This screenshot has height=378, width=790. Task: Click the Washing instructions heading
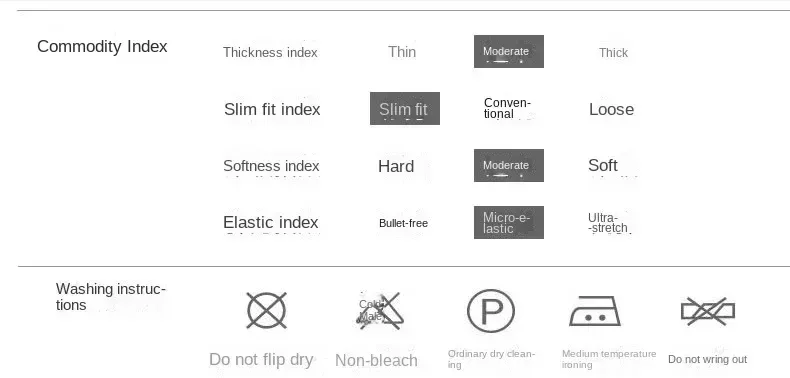pos(111,297)
